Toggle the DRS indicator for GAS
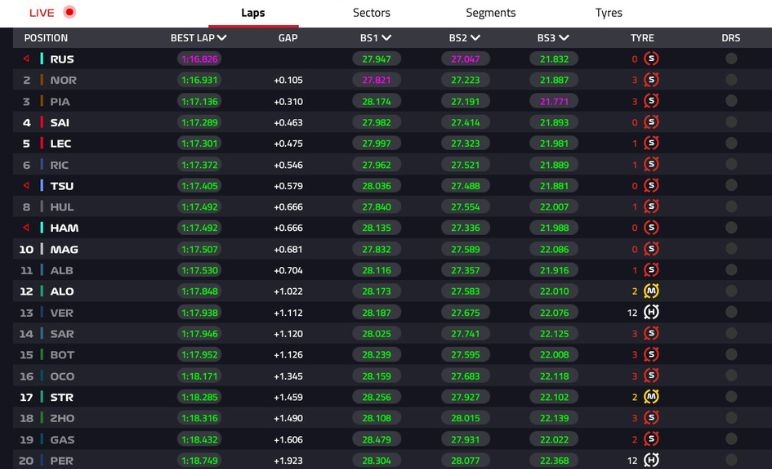This screenshot has width=772, height=469. coord(731,440)
